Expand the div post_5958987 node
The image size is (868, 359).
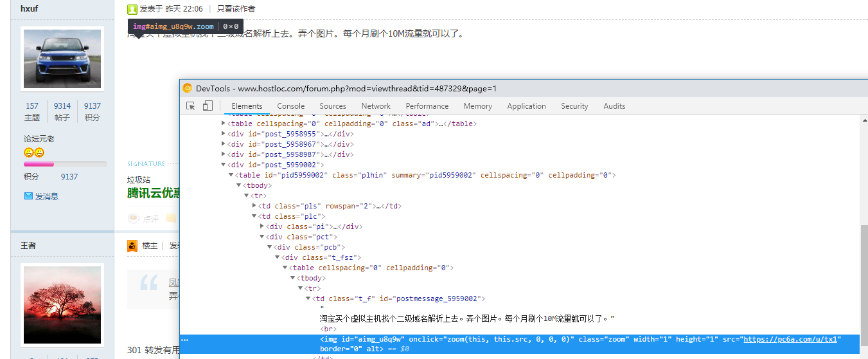click(x=224, y=154)
